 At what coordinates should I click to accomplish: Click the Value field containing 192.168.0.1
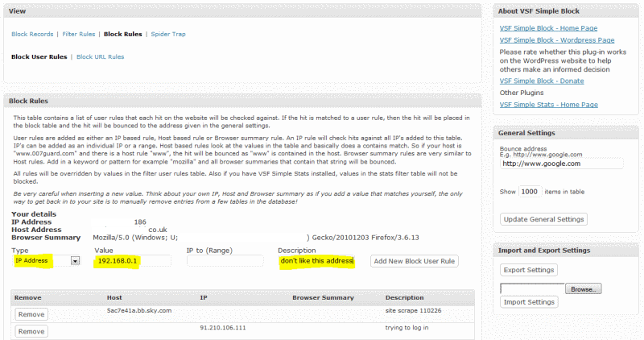133,261
